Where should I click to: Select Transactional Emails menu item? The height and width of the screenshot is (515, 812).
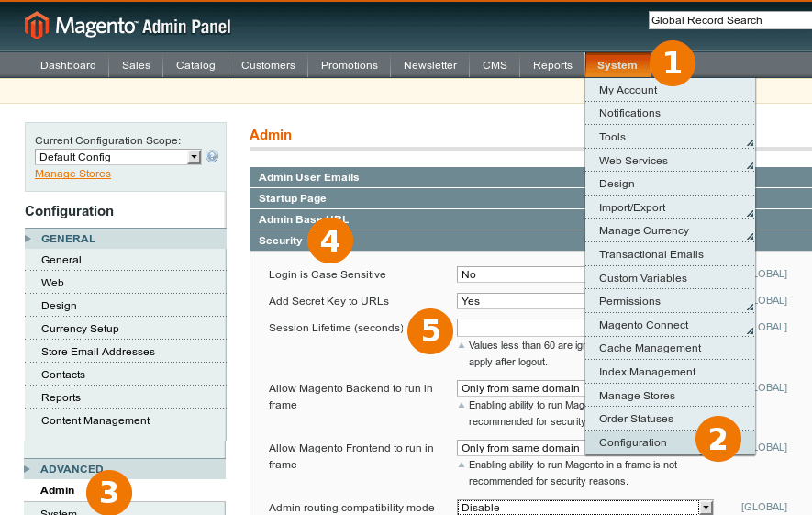point(670,254)
